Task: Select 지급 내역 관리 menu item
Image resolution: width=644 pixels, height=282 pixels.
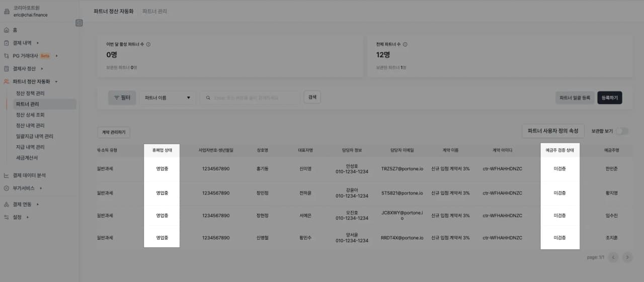Action: tap(30, 147)
